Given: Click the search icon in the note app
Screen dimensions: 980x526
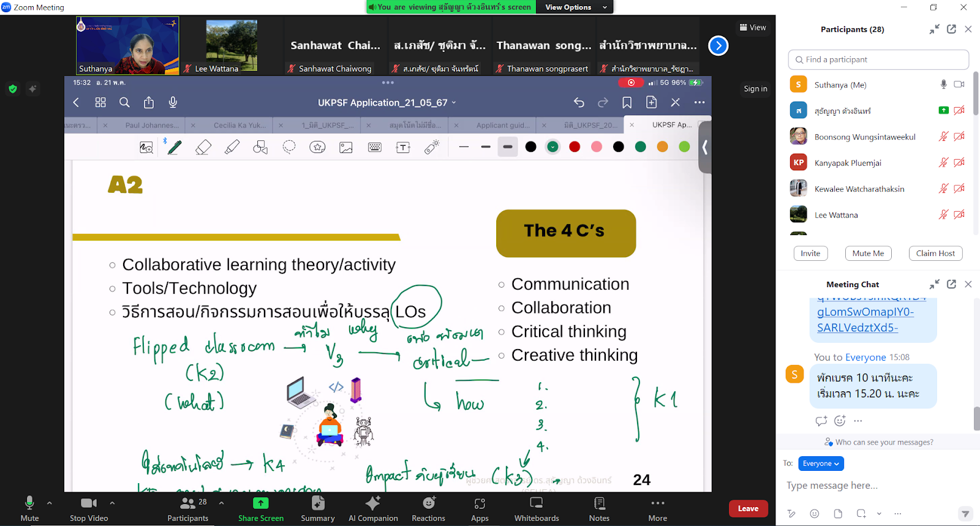Looking at the screenshot, I should [x=124, y=102].
